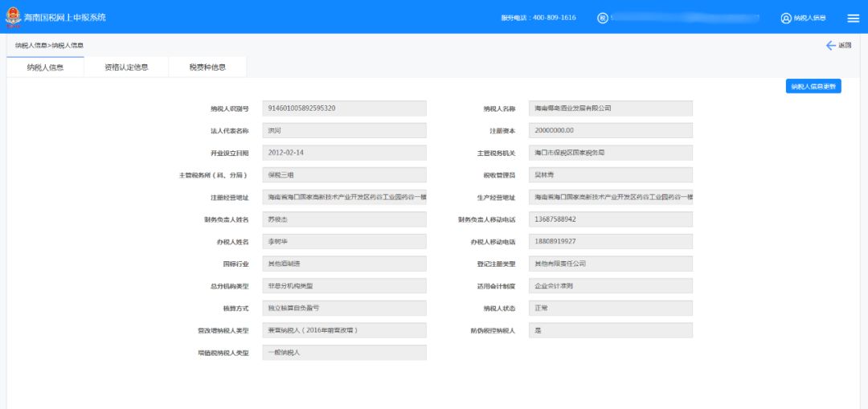
Task: Select the 主管税务机关 field
Action: [611, 153]
